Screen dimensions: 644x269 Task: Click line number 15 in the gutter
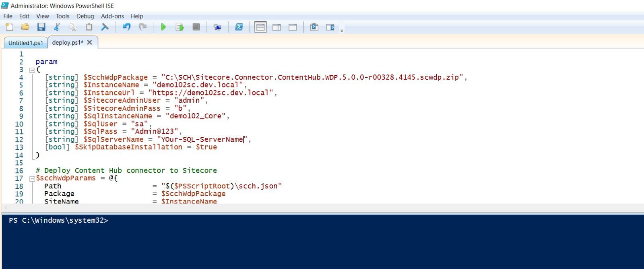point(19,163)
